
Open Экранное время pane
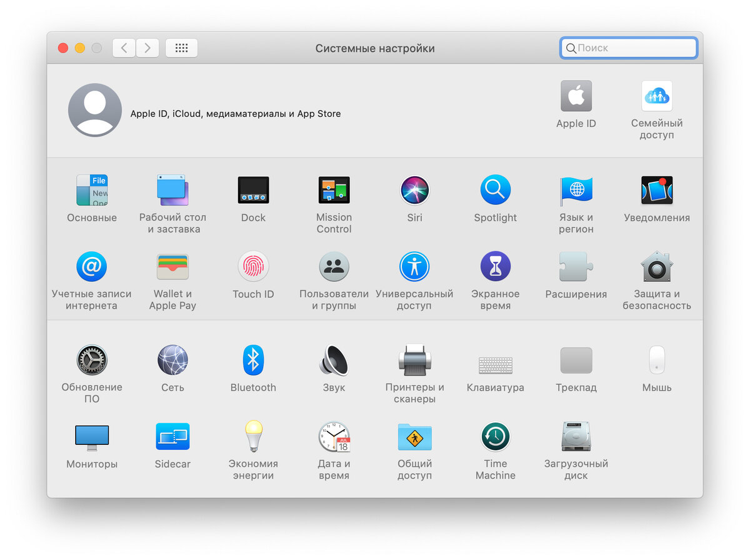(496, 267)
